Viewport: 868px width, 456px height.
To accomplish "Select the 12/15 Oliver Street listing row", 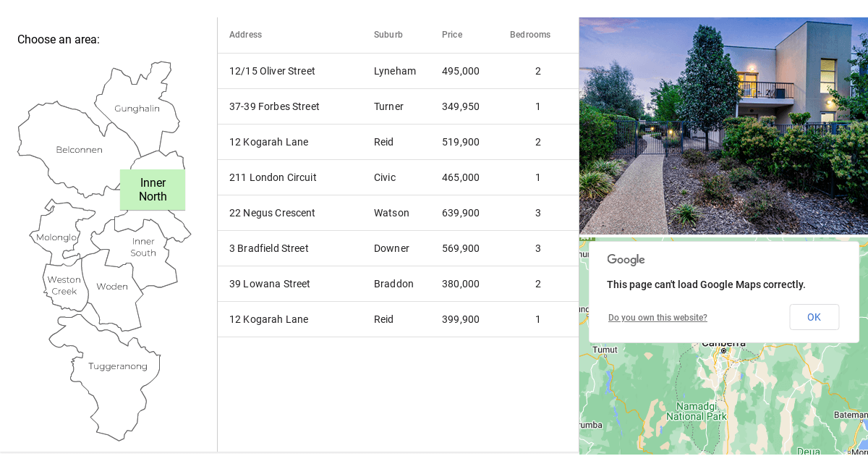I will click(x=398, y=71).
